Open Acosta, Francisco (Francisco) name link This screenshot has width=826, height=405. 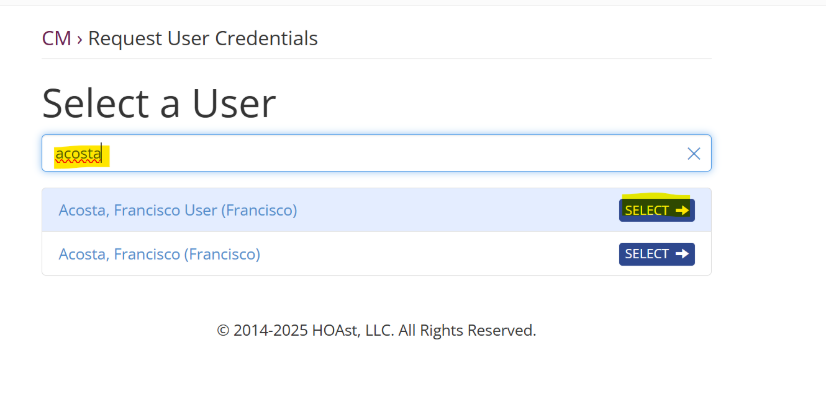click(x=159, y=254)
